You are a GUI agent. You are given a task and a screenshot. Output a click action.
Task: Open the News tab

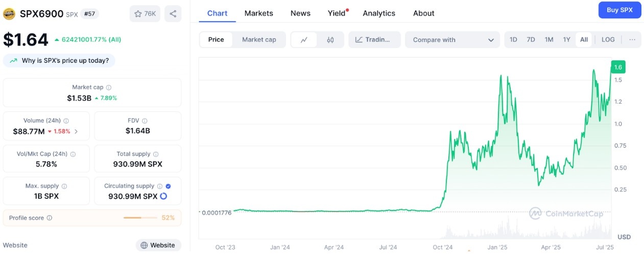coord(300,13)
